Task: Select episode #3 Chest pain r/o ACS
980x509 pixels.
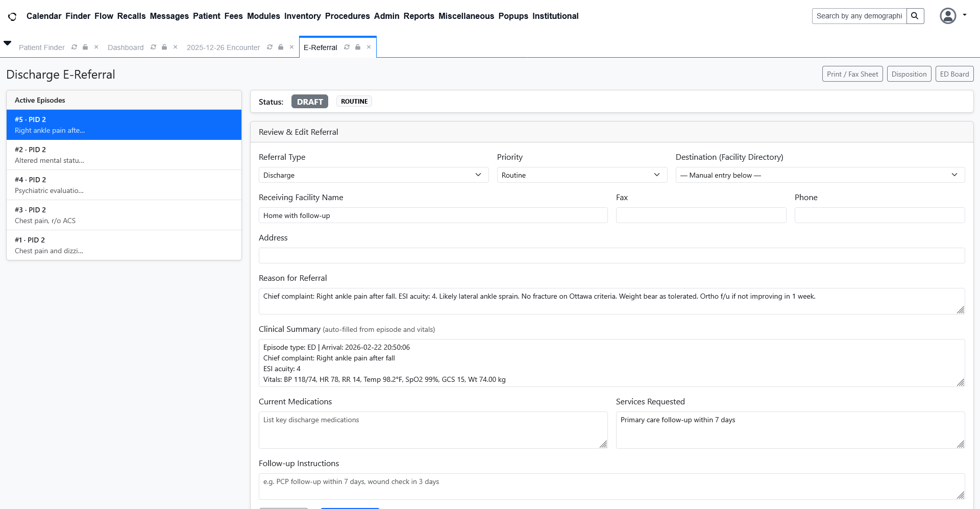Action: [x=124, y=215]
